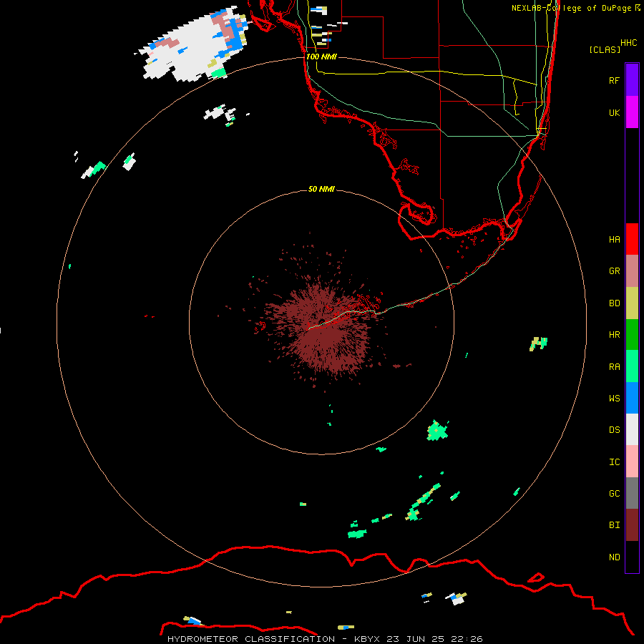Image resolution: width=644 pixels, height=644 pixels.
Task: Click the '[CLAS]' units label
Action: (x=605, y=49)
